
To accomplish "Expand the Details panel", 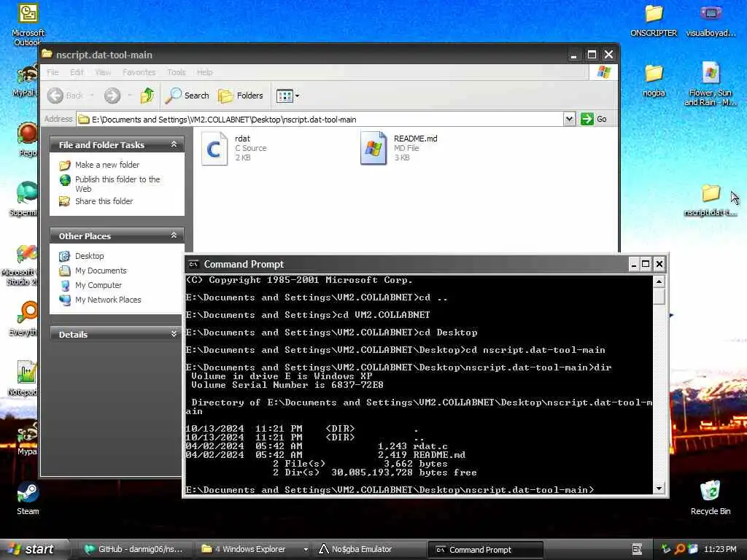I will click(x=174, y=334).
